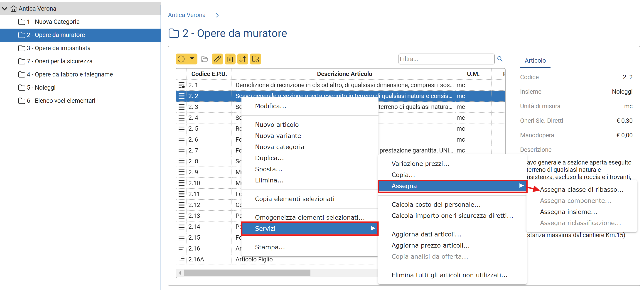Click the up-down arrows sort icon
The width and height of the screenshot is (644, 290).
click(x=243, y=59)
